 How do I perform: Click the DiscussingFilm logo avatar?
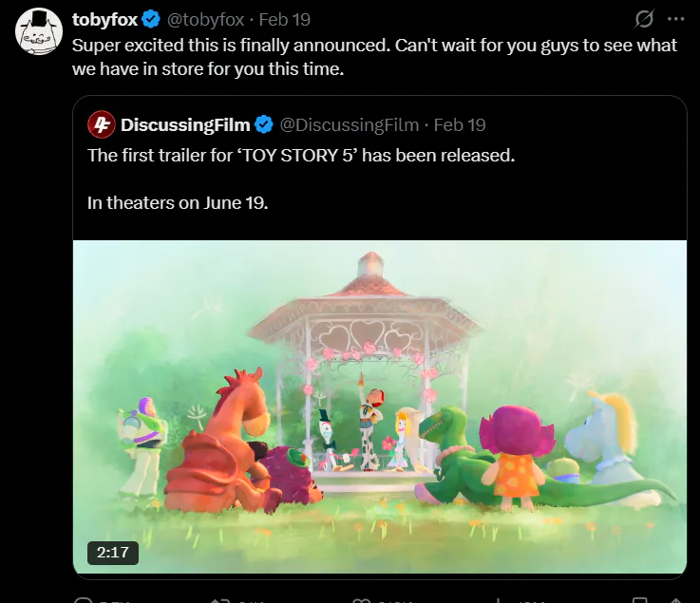pyautogui.click(x=102, y=124)
